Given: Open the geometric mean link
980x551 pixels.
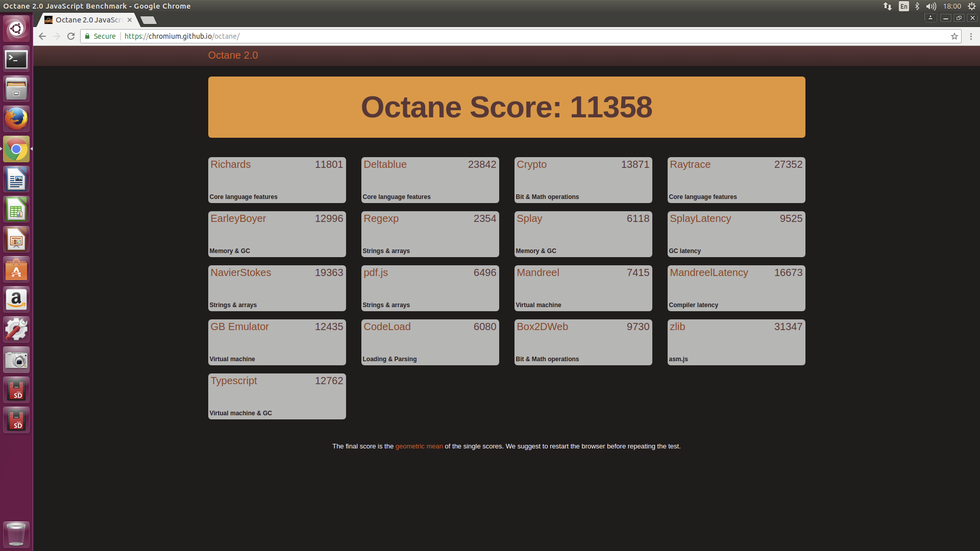Looking at the screenshot, I should coord(419,446).
